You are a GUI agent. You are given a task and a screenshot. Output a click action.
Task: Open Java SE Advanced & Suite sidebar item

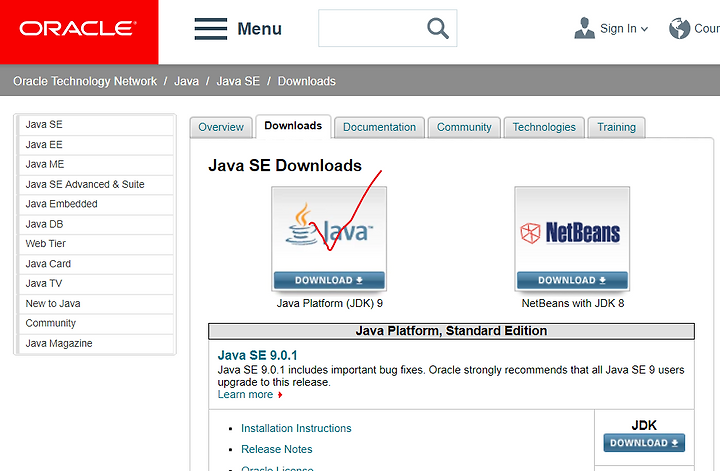point(95,185)
